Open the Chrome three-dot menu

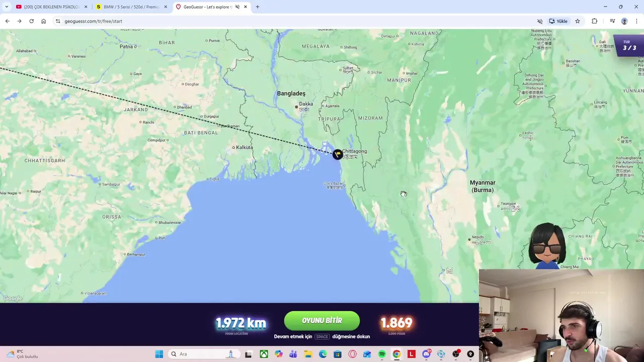tap(636, 21)
